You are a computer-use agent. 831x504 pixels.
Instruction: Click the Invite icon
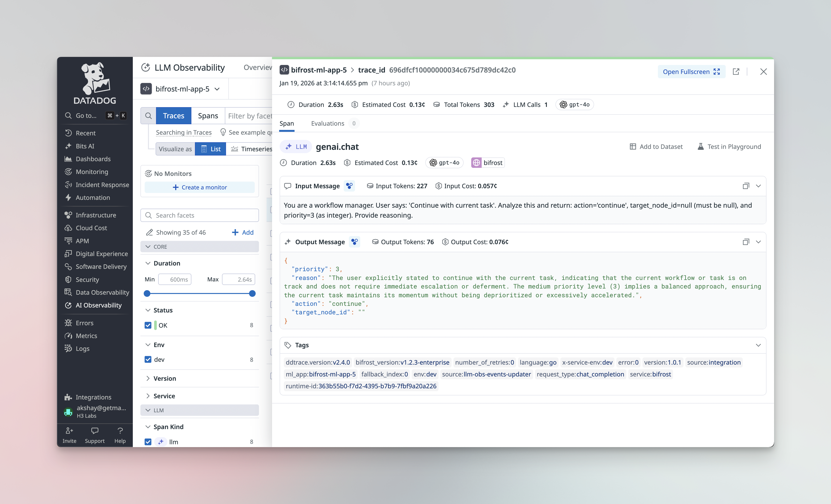pyautogui.click(x=69, y=431)
